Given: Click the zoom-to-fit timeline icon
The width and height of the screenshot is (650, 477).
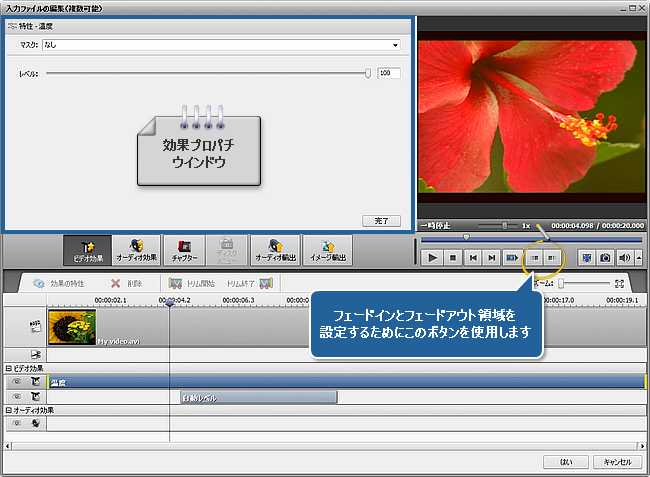Looking at the screenshot, I should (620, 284).
